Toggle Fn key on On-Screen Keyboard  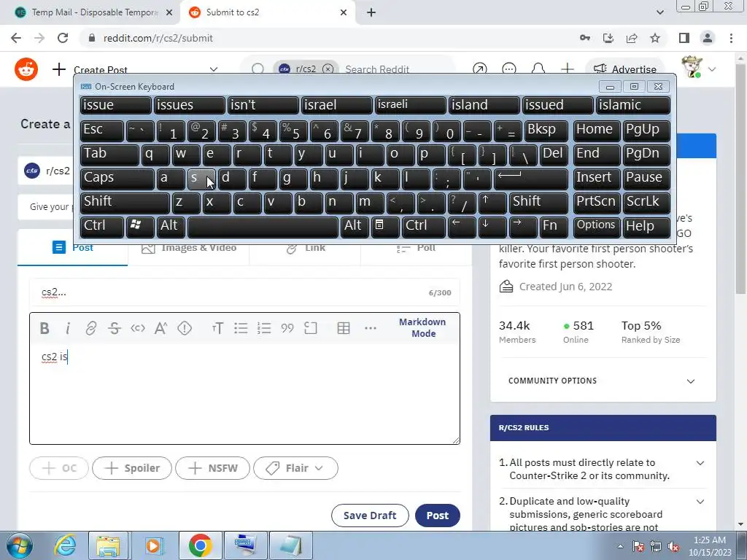pyautogui.click(x=554, y=227)
